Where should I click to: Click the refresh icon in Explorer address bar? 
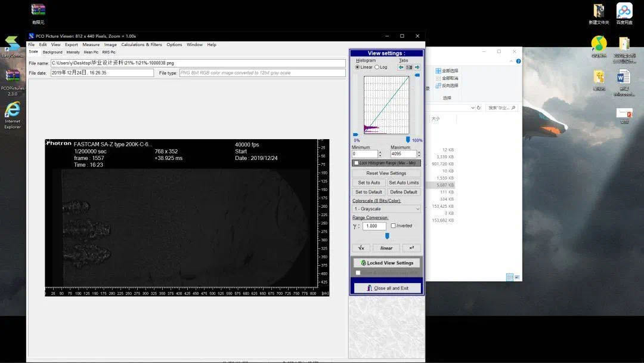(479, 107)
